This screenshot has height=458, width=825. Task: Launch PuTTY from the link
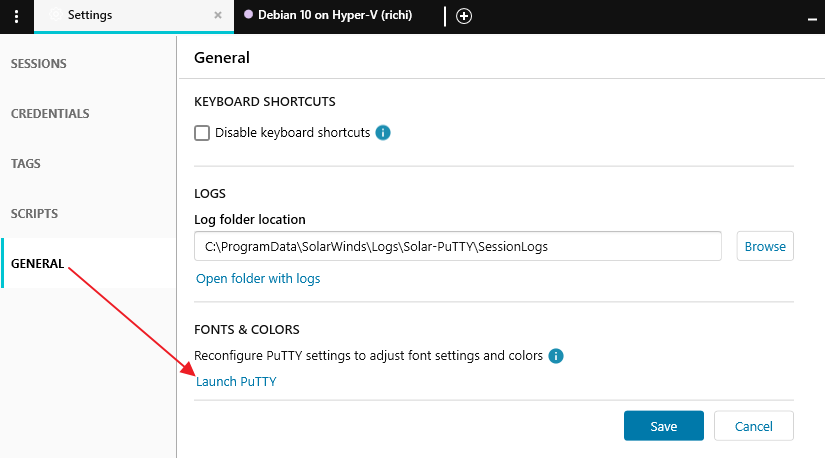(236, 381)
